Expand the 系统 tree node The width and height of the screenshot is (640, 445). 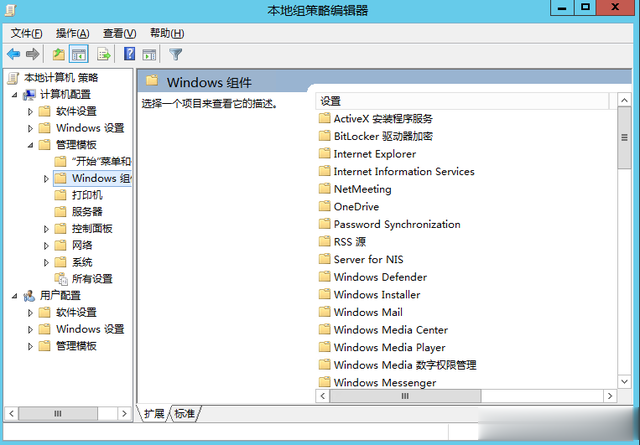pos(46,263)
